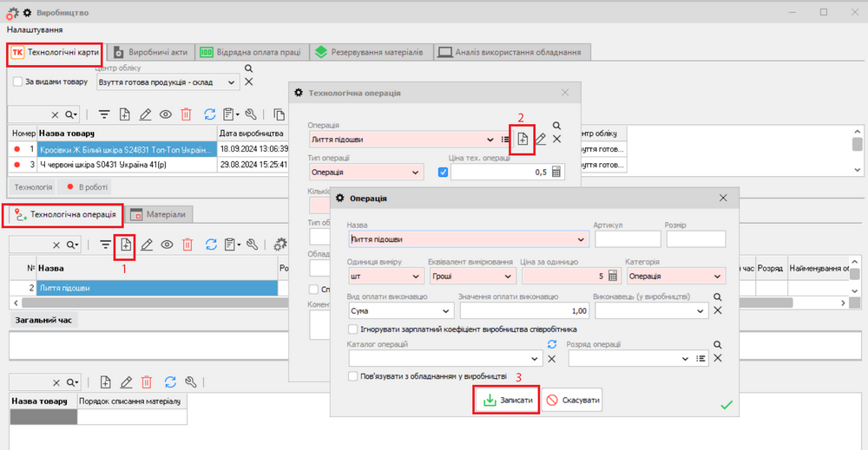Click the Артикул input field
868x450 pixels.
(627, 239)
